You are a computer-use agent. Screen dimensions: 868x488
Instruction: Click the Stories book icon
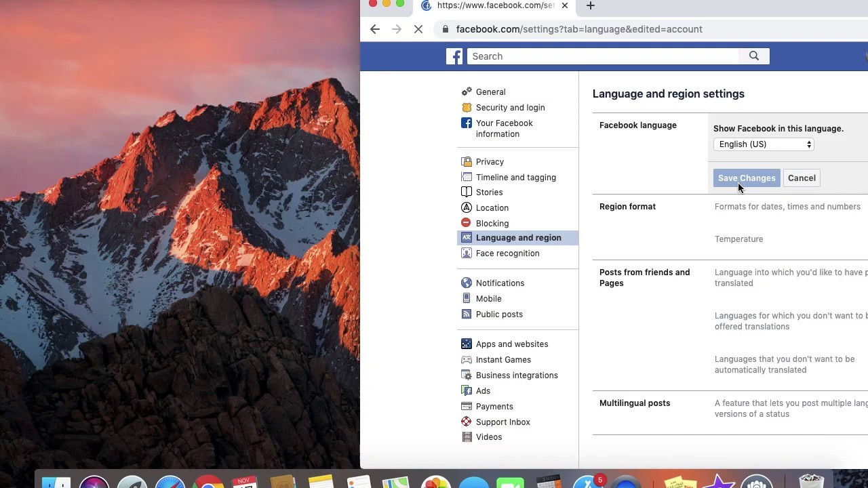pyautogui.click(x=467, y=192)
